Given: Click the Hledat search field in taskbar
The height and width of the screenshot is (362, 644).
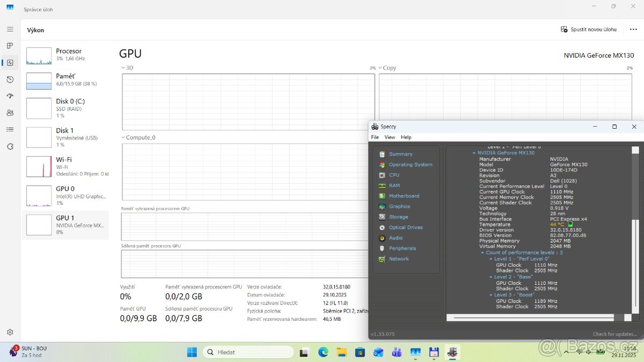Looking at the screenshot, I should (x=248, y=352).
